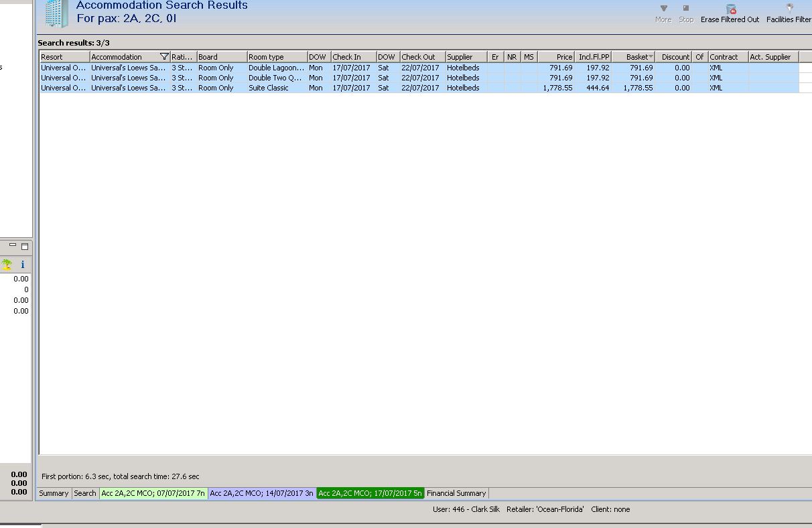Click the NR column header
Screen dimensions: 812x528
[x=513, y=57]
